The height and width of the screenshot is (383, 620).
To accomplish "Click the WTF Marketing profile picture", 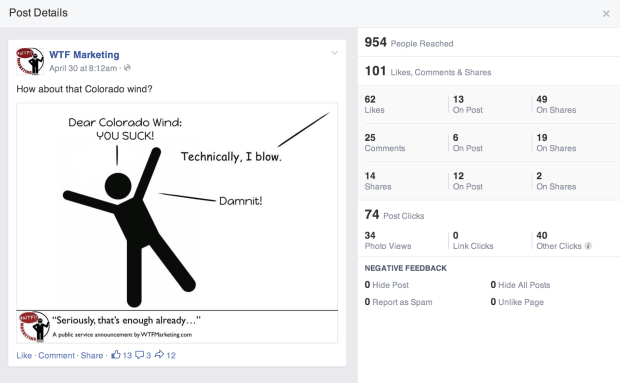I will tap(30, 61).
